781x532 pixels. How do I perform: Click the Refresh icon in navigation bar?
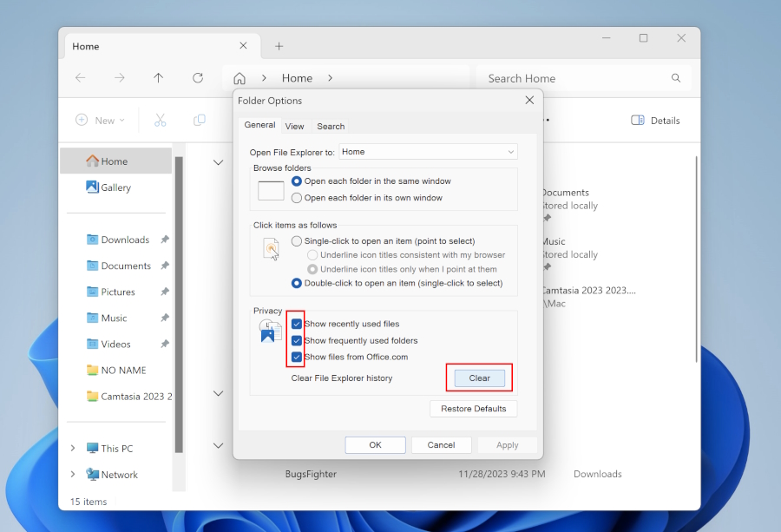[x=198, y=78]
